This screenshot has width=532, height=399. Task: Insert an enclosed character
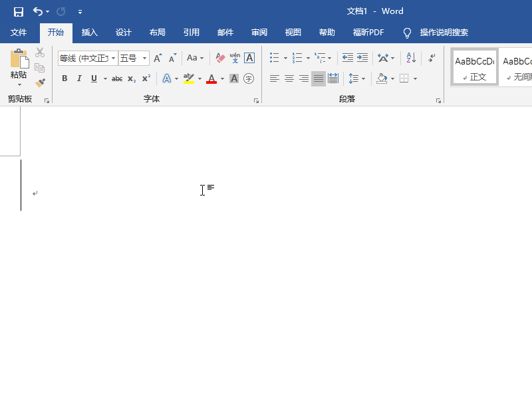tap(249, 78)
